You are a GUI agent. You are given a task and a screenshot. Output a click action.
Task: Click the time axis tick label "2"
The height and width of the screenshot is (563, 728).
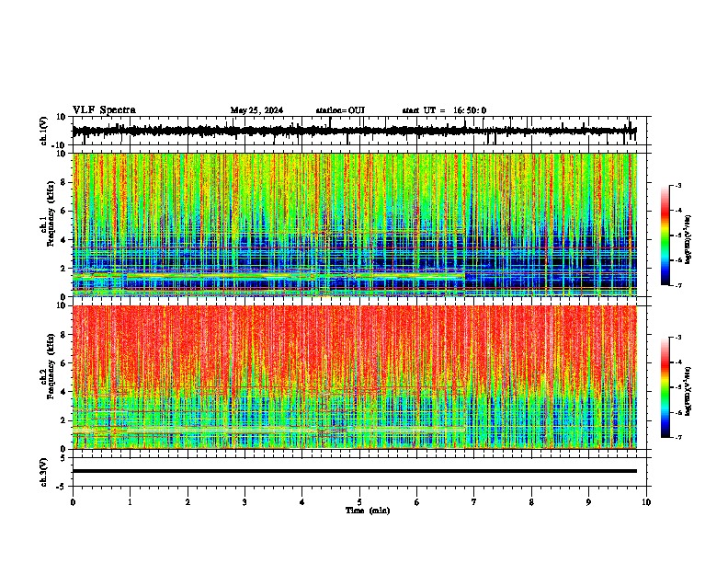tap(188, 502)
